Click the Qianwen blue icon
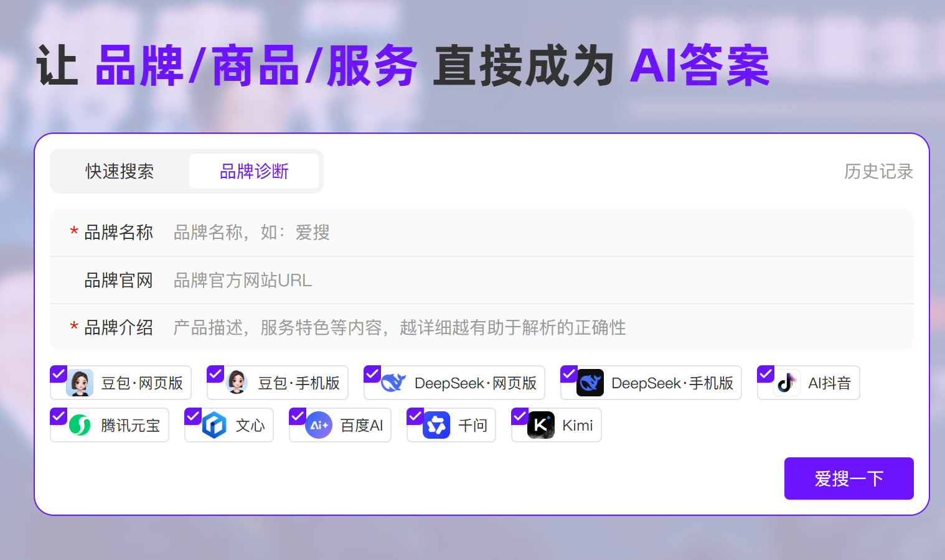Viewport: 945px width, 560px height. coord(436,426)
